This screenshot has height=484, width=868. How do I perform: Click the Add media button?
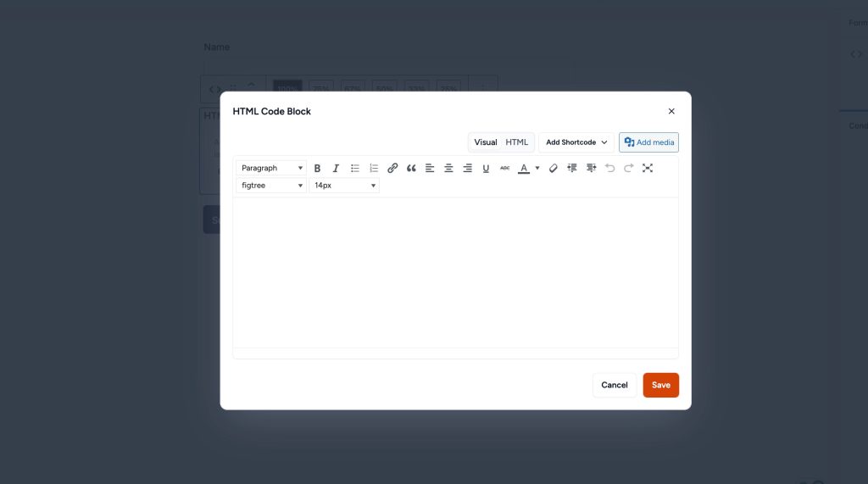coord(648,142)
